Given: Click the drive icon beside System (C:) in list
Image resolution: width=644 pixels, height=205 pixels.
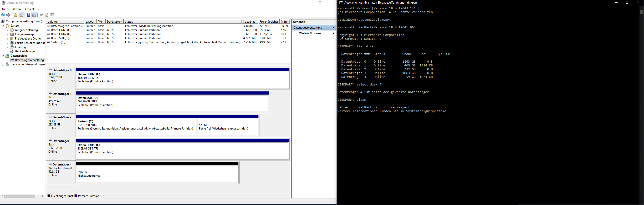Looking at the screenshot, I should tap(49, 42).
